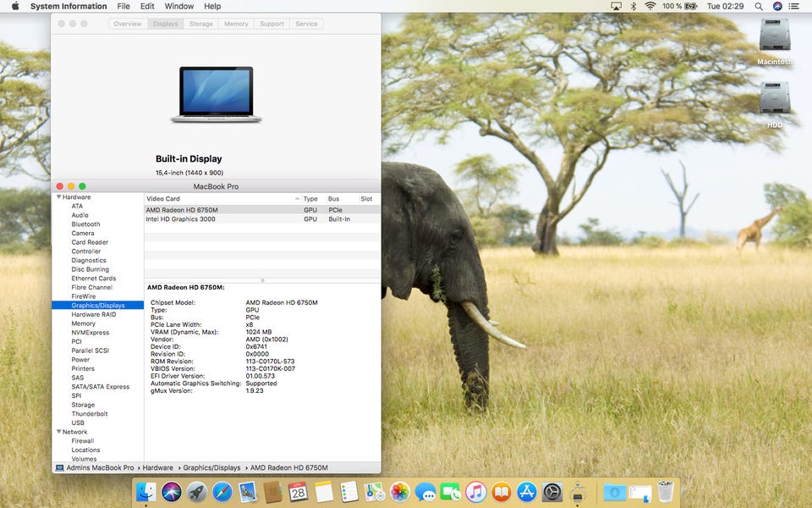Select Graphics/Displays in sidebar

tap(98, 306)
